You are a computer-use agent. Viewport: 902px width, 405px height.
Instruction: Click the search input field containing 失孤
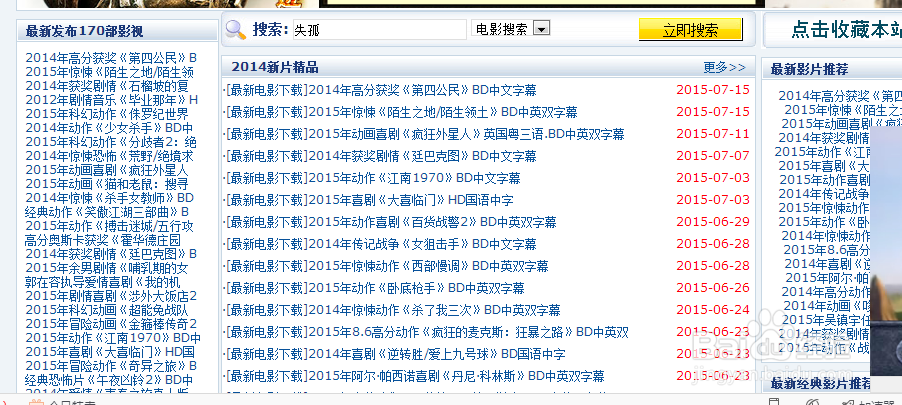point(380,30)
